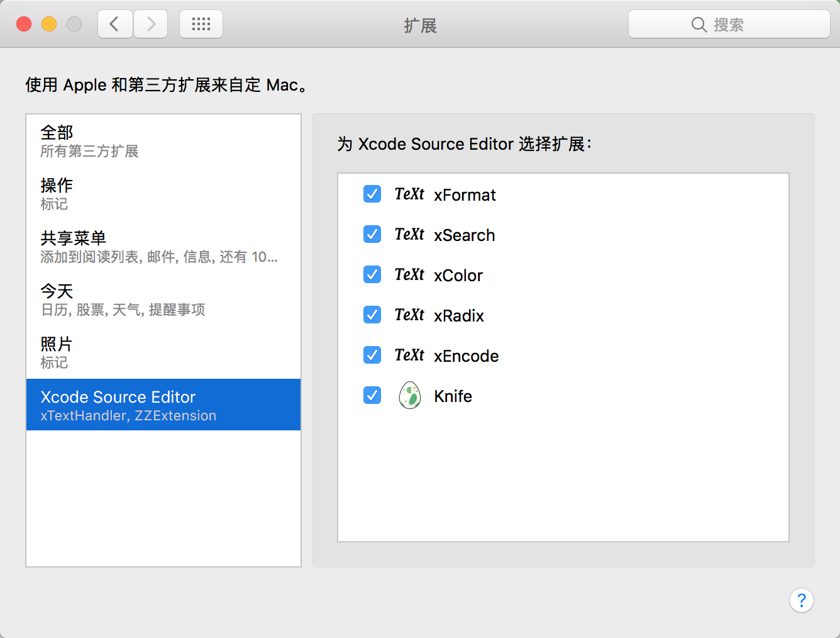Screen dimensions: 840x638
Task: Click the TeXt icon beside xColor
Action: click(x=409, y=275)
